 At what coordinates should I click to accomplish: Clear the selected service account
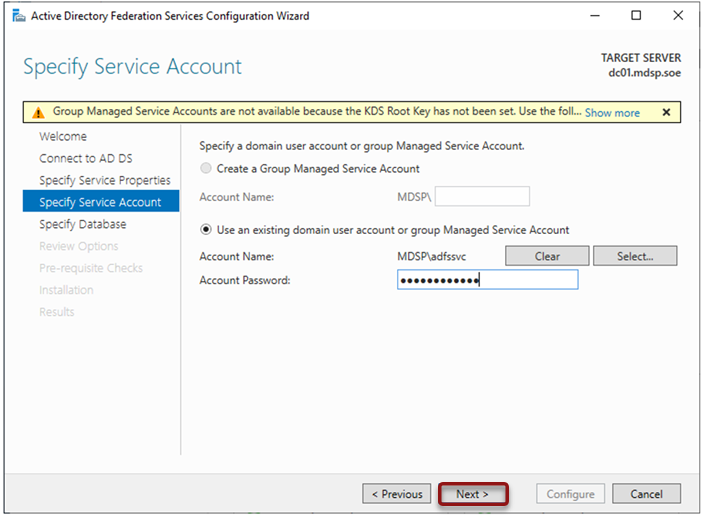click(547, 256)
